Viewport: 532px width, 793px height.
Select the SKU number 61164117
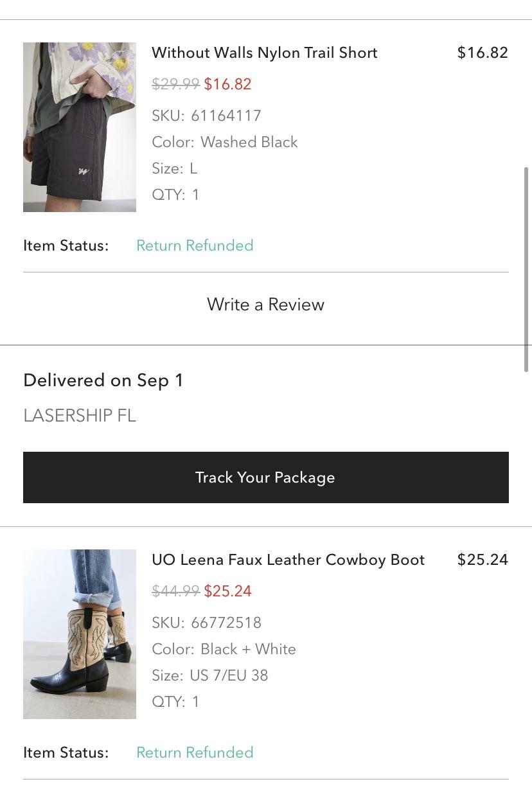(226, 116)
